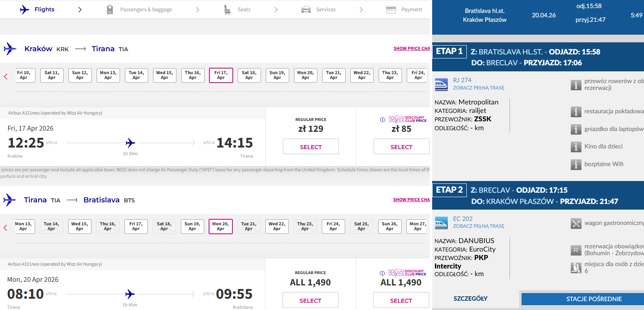This screenshot has width=644, height=310.
Task: Pick Sat 18, Apr for Kraków departure
Action: point(249,75)
